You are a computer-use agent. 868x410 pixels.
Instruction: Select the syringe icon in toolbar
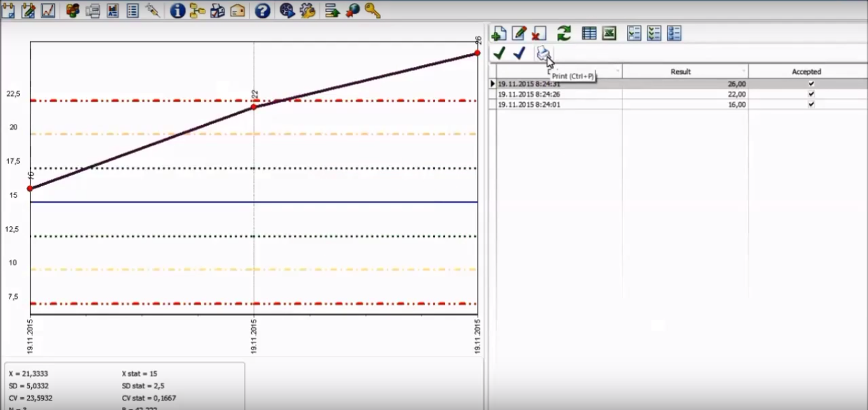coord(153,10)
